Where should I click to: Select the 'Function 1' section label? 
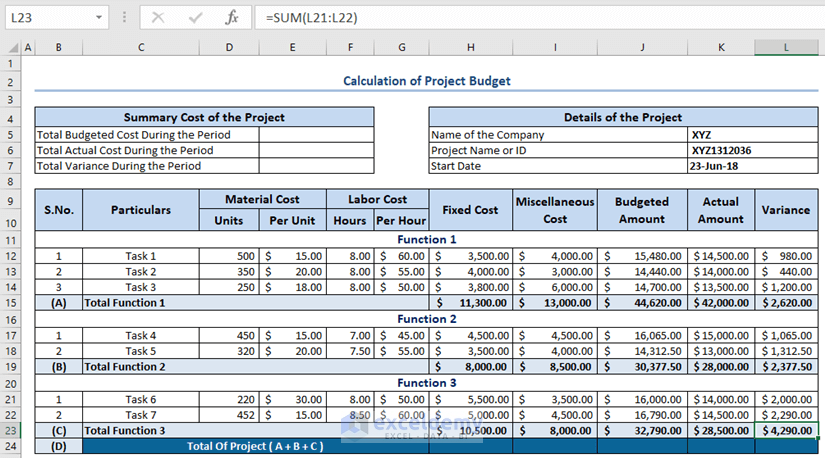[x=427, y=240]
